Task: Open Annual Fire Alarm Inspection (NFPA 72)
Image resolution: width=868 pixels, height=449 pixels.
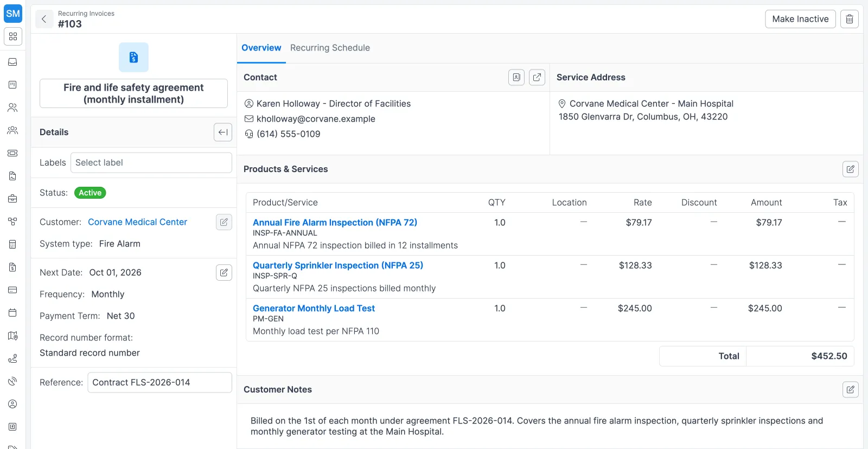Action: (x=335, y=223)
